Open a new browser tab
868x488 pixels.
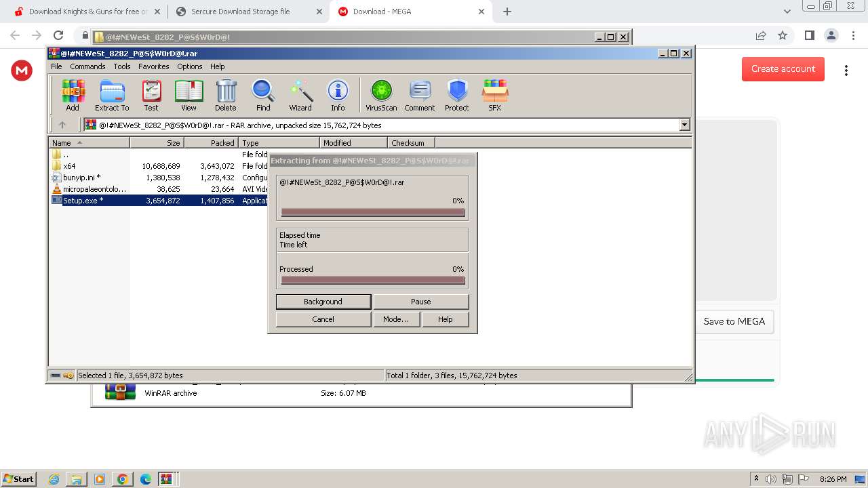[507, 12]
